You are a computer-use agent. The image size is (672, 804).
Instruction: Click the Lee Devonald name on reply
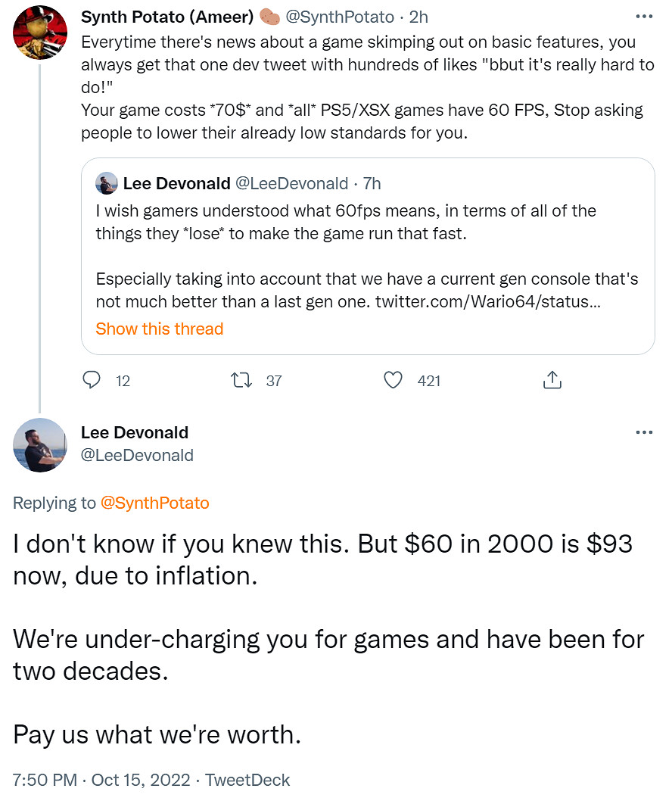135,432
